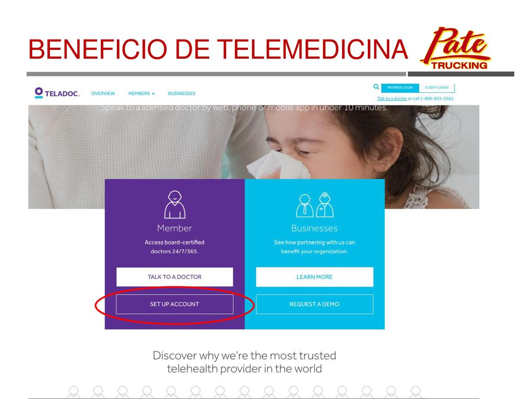
Task: Click the first person icon in bottom row
Action: 74,392
